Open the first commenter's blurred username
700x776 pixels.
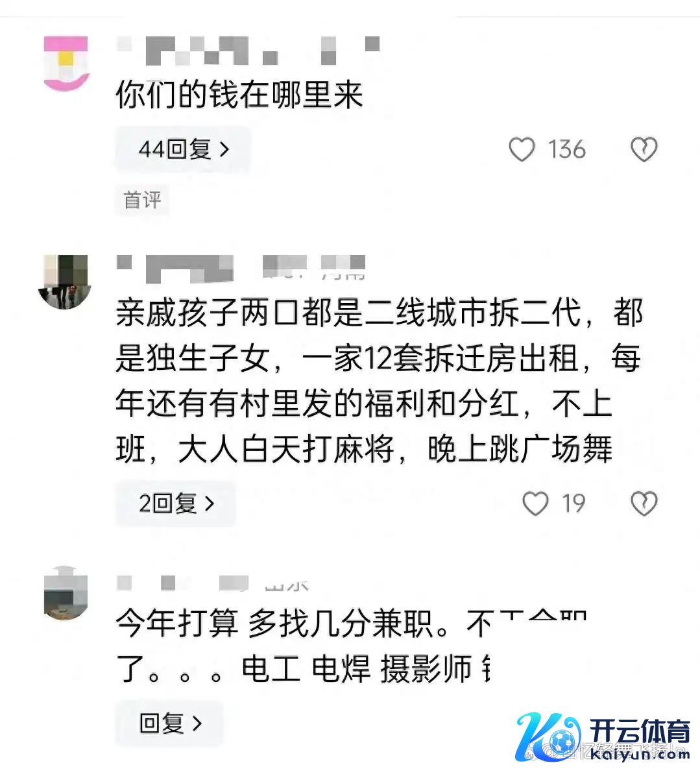(248, 51)
